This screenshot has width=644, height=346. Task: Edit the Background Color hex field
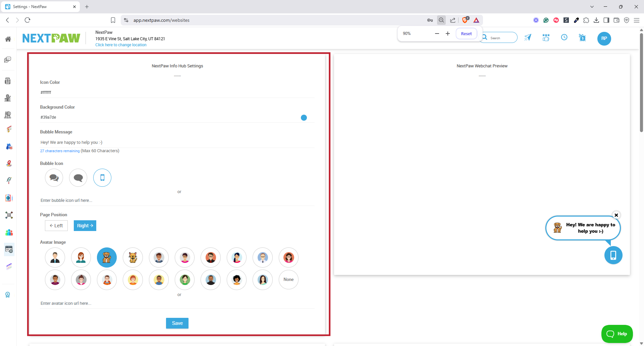point(177,117)
